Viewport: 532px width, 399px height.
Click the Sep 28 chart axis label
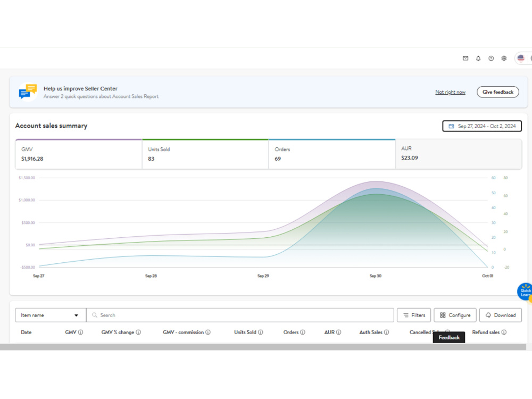151,276
